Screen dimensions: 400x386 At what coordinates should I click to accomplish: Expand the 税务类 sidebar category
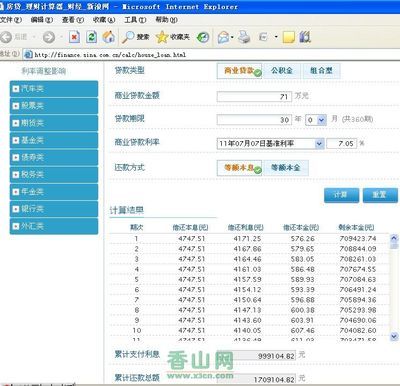tap(54, 175)
